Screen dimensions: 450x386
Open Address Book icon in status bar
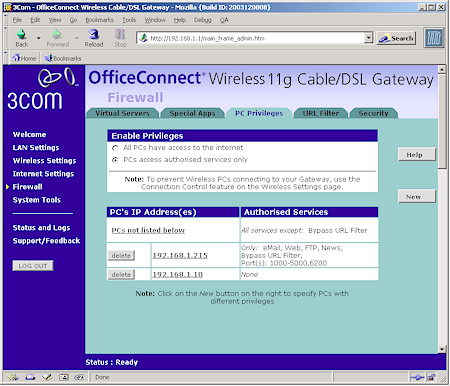tap(63, 377)
